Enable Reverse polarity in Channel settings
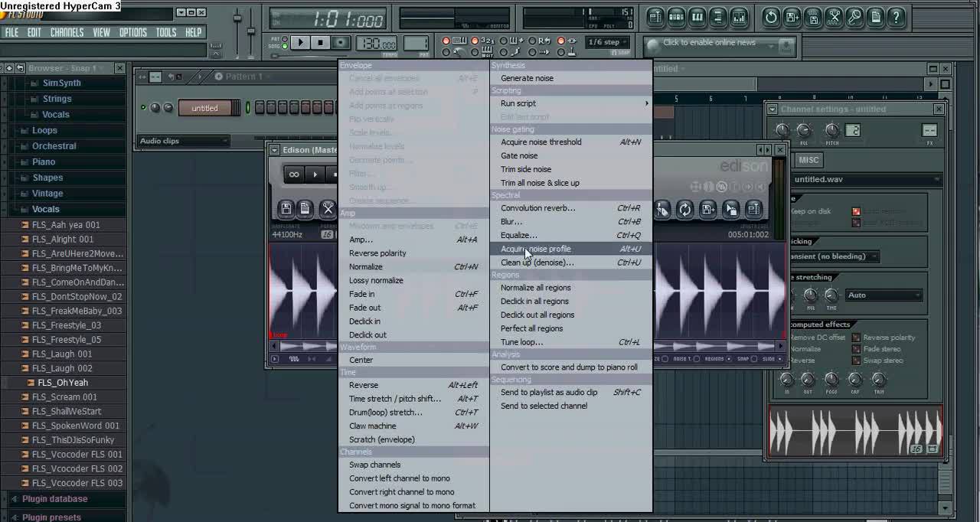The width and height of the screenshot is (980, 522). 884,338
